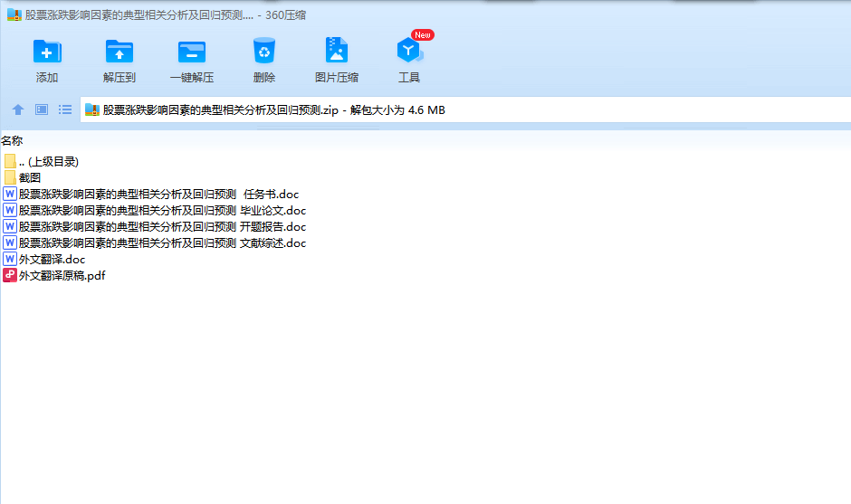Click the 删除 (Delete) recycle icon
851x504 pixels.
pyautogui.click(x=264, y=51)
